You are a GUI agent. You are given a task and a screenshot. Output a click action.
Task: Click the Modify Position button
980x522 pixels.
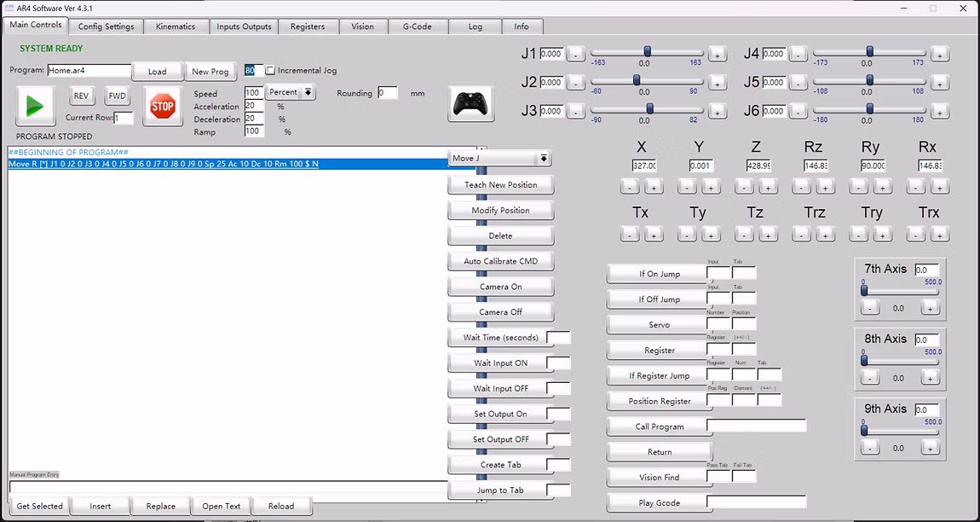pyautogui.click(x=500, y=211)
